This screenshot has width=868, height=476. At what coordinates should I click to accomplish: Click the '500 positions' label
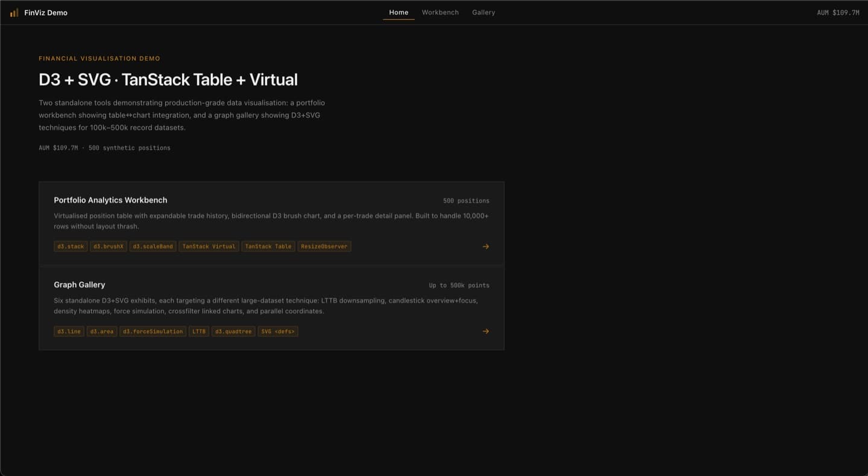click(466, 201)
